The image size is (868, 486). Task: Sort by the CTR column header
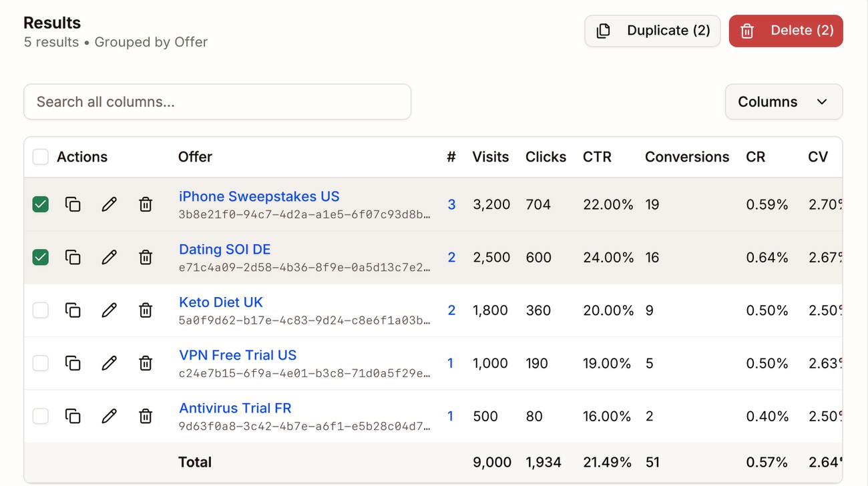point(597,157)
